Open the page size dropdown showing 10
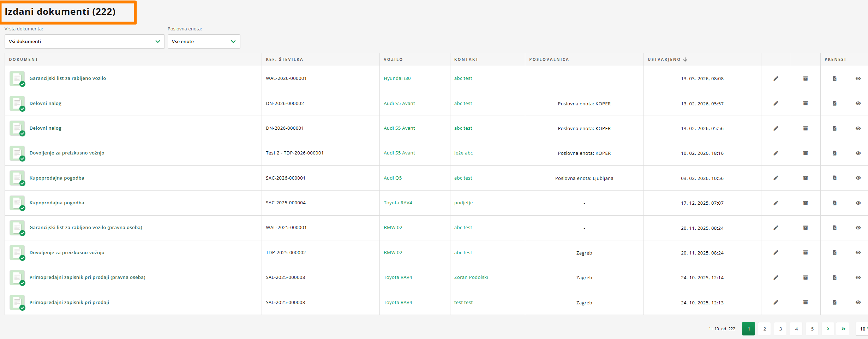Screen dimensions: 868x339 (862, 329)
